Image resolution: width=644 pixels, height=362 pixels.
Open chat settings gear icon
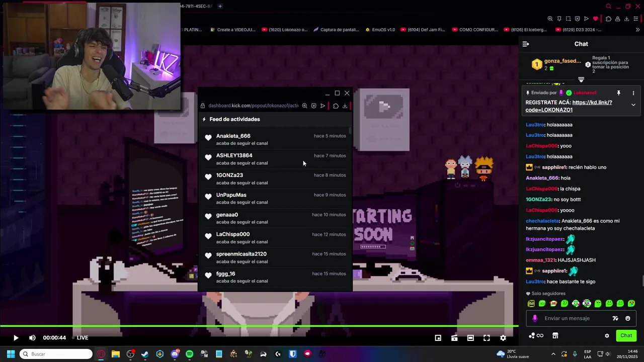(607, 336)
